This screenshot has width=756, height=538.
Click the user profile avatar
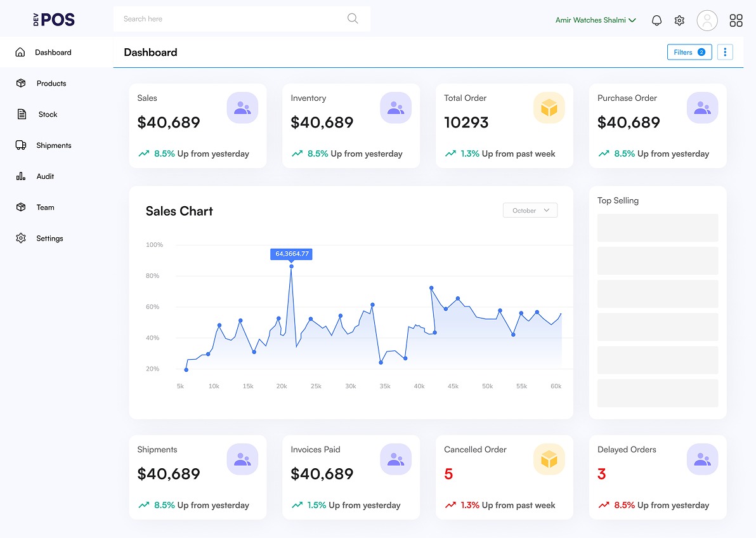coord(707,20)
